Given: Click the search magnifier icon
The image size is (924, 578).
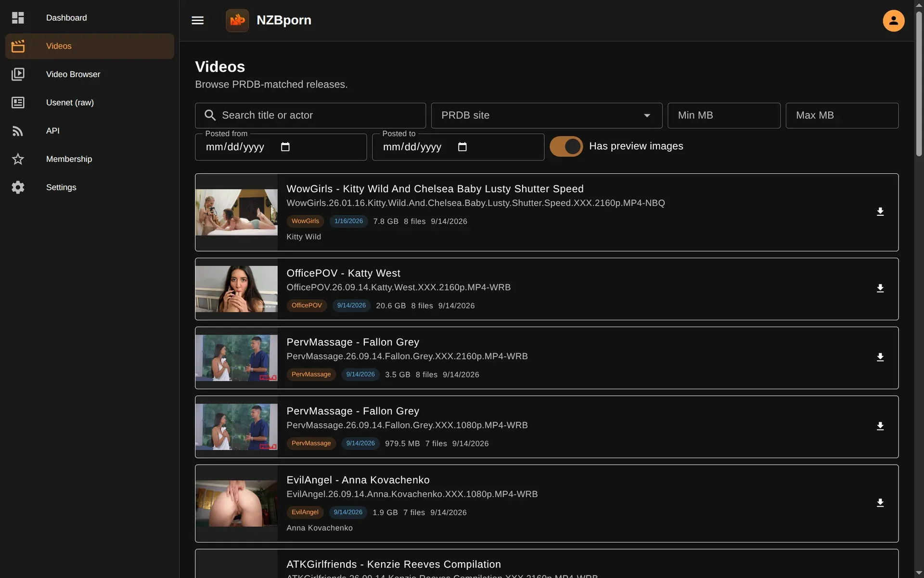Looking at the screenshot, I should [210, 116].
